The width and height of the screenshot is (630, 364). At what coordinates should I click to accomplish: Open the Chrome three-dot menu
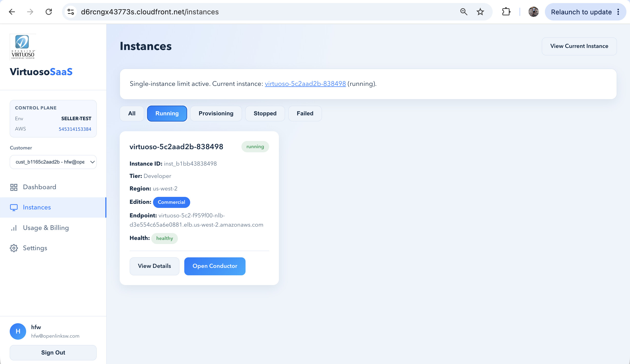[618, 12]
